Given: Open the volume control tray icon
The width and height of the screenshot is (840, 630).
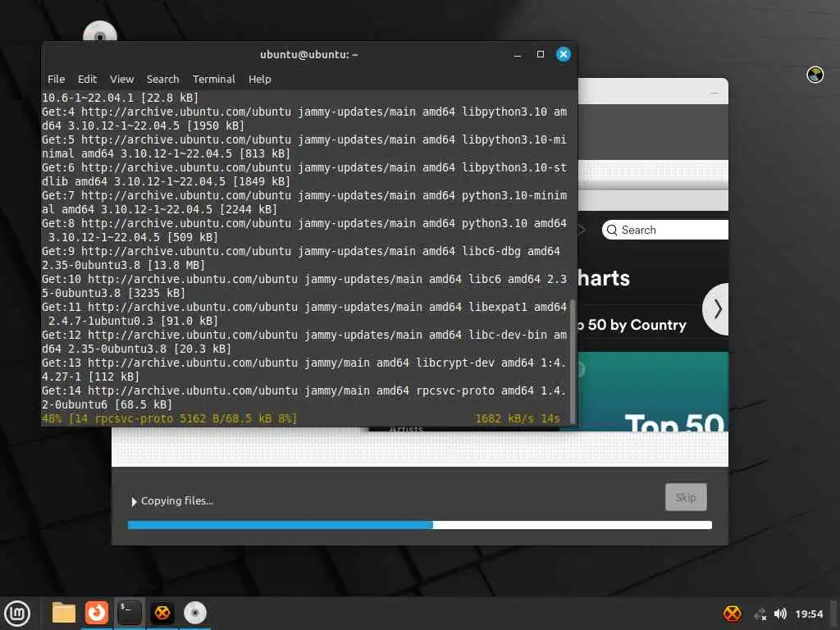Looking at the screenshot, I should (781, 614).
